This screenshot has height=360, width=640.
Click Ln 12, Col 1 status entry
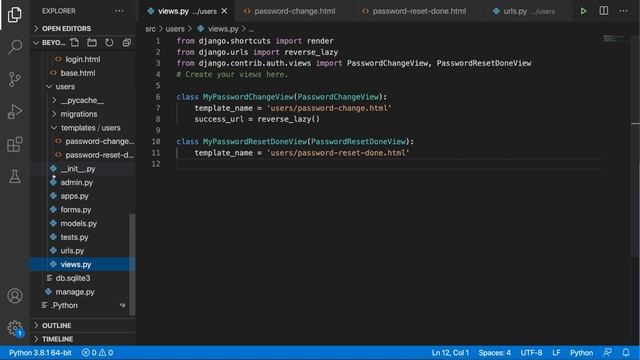coord(450,353)
